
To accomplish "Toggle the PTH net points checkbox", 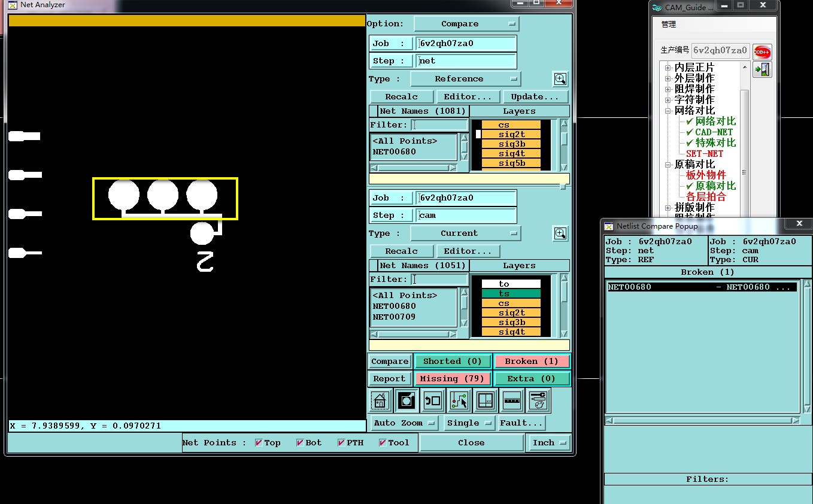I will (341, 443).
